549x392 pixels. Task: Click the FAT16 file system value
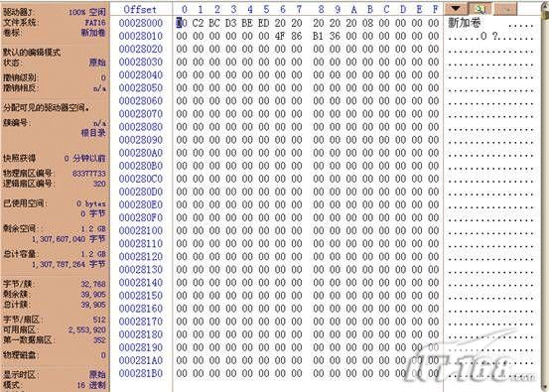click(x=95, y=23)
